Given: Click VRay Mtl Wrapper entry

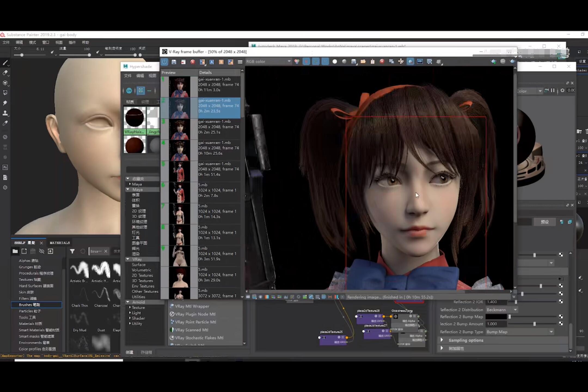Looking at the screenshot, I should click(x=192, y=306).
